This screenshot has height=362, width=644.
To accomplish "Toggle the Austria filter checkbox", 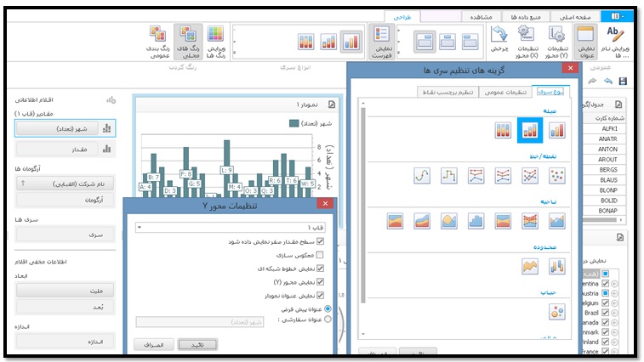I will click(x=605, y=293).
